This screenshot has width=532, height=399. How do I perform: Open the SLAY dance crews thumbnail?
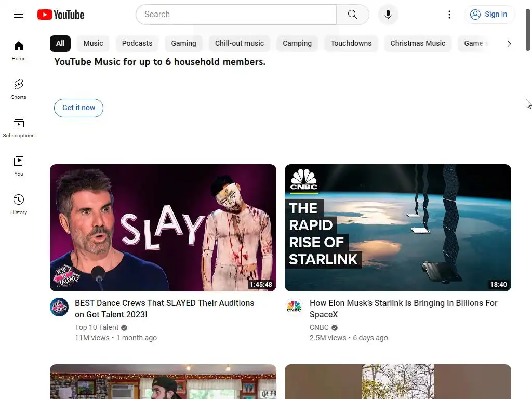coord(163,228)
